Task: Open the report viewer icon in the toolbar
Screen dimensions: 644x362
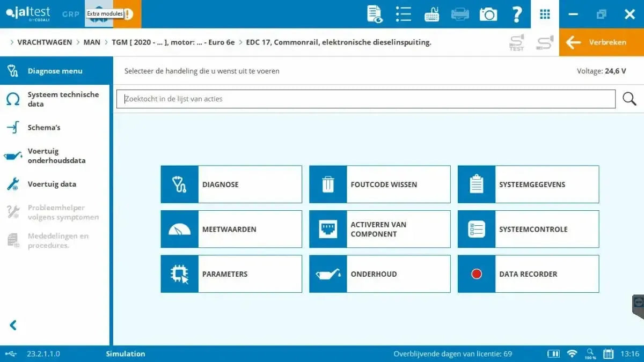Action: [375, 14]
